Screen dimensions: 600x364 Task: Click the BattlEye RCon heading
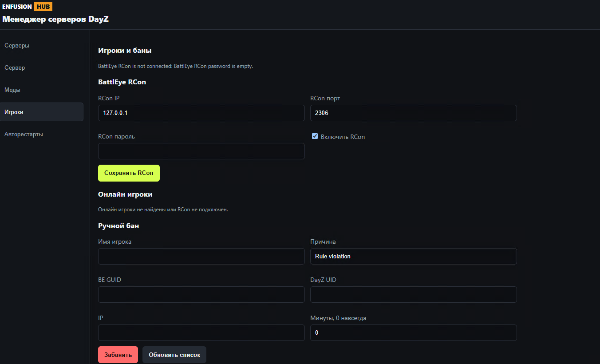tap(122, 82)
